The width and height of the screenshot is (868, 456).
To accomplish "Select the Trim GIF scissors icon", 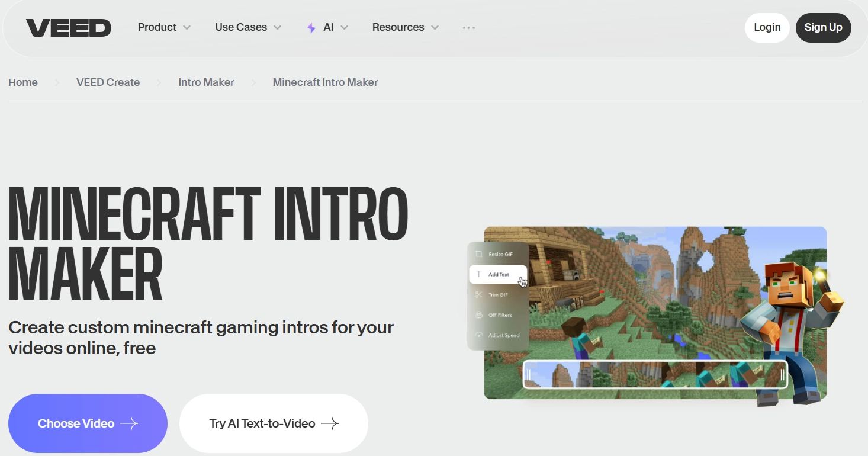I will coord(480,294).
